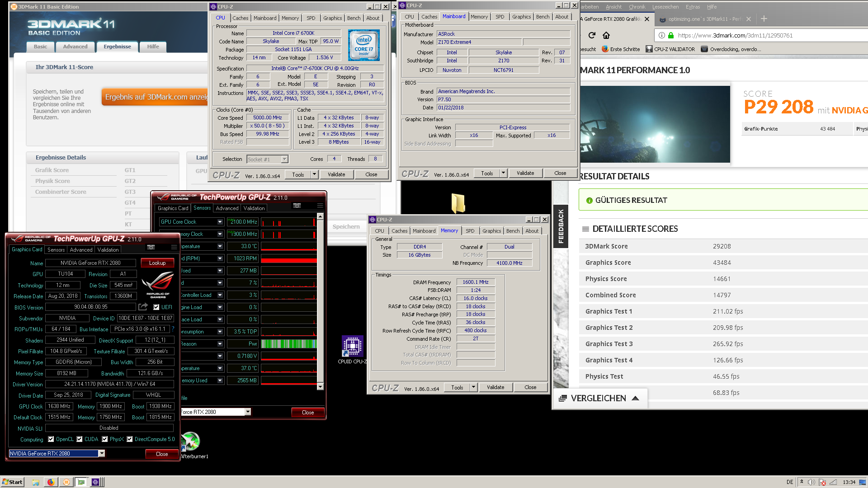
Task: Toggle the CUDA checkbox
Action: [x=80, y=439]
